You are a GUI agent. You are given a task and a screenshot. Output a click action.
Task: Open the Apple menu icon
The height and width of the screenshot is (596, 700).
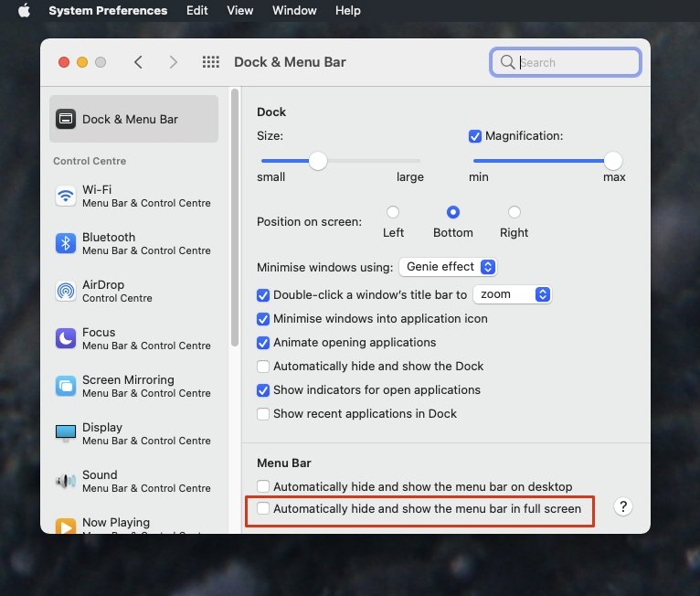pyautogui.click(x=24, y=10)
